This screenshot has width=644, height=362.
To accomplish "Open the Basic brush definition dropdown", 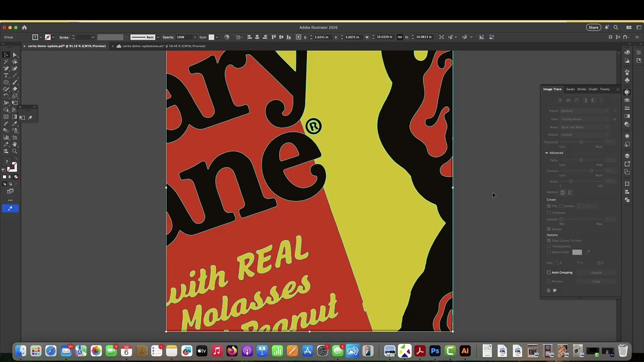I will pyautogui.click(x=158, y=37).
